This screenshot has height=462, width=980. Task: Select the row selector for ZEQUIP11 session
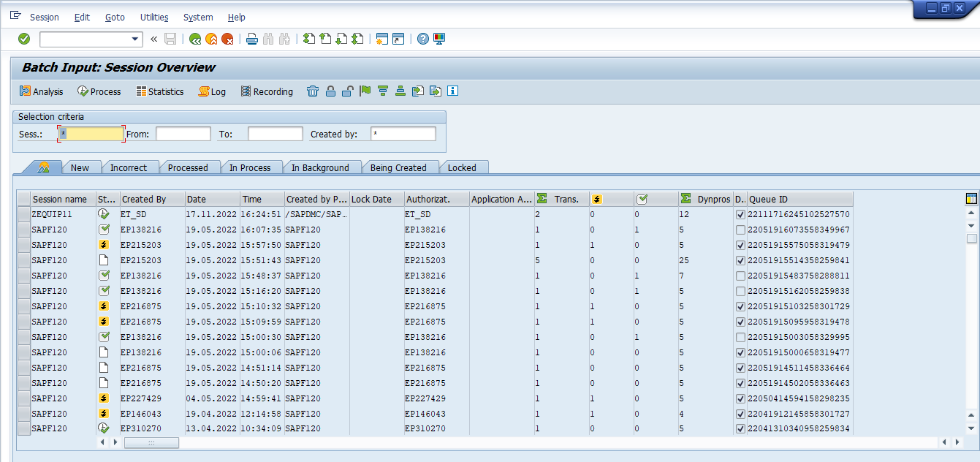(24, 214)
